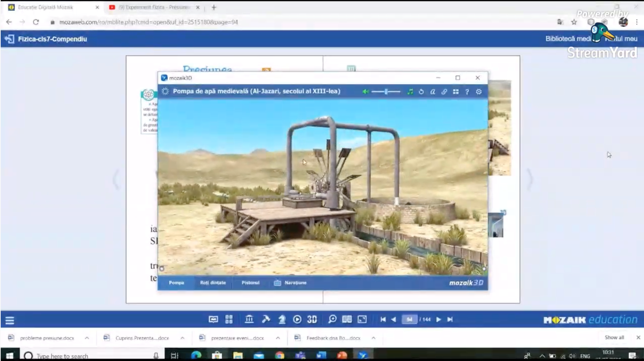Open the tools hammer icon
This screenshot has height=361, width=644.
[x=266, y=319]
